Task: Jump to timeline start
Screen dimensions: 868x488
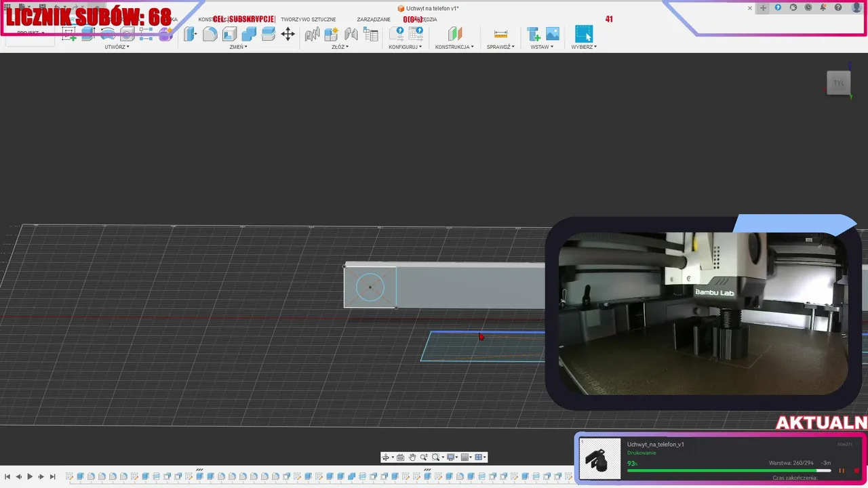Action: (7, 477)
